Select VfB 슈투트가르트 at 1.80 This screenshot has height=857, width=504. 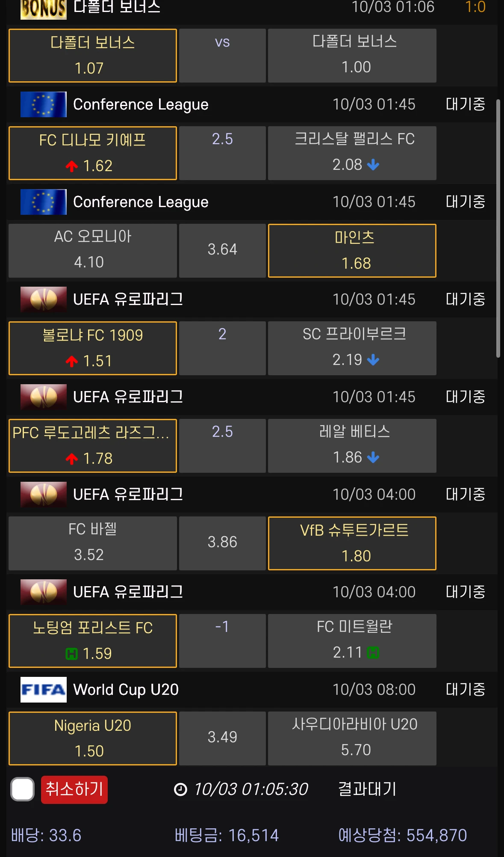click(352, 543)
